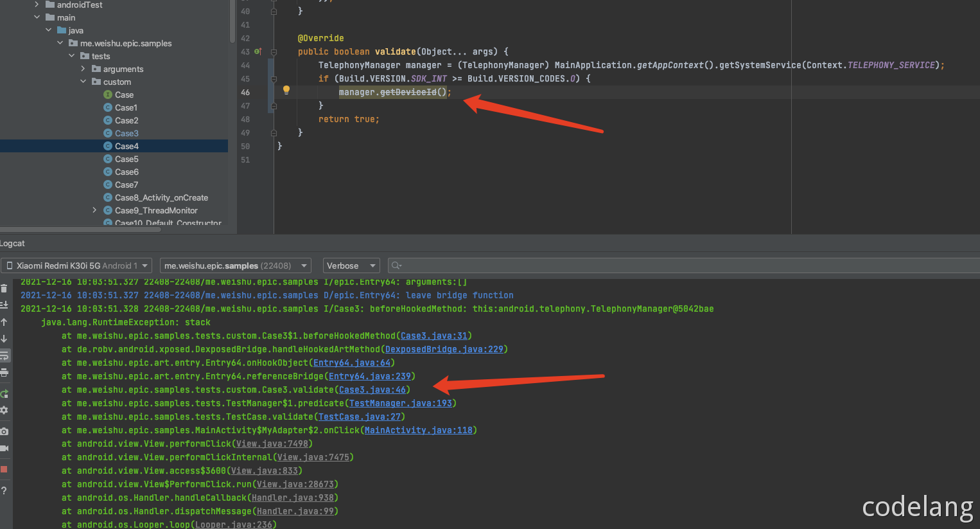The image size is (980, 529).
Task: Click the intention lightbulb on line 46
Action: (286, 91)
